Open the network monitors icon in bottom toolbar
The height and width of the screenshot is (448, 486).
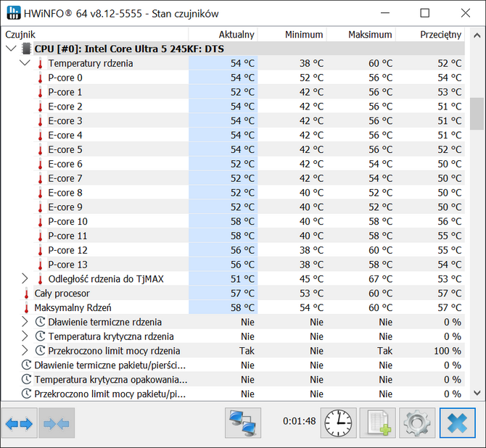point(243,423)
